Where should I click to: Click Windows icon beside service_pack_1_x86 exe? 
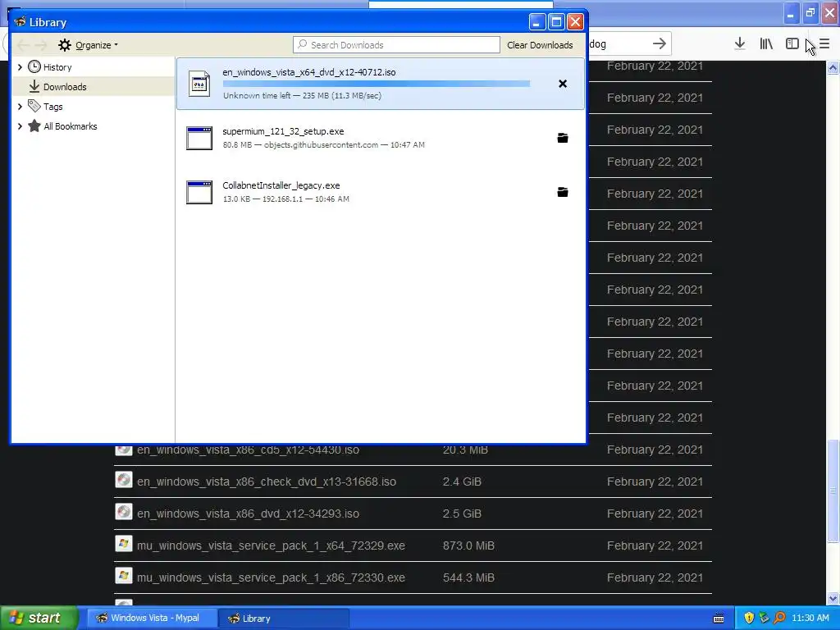[x=124, y=577]
